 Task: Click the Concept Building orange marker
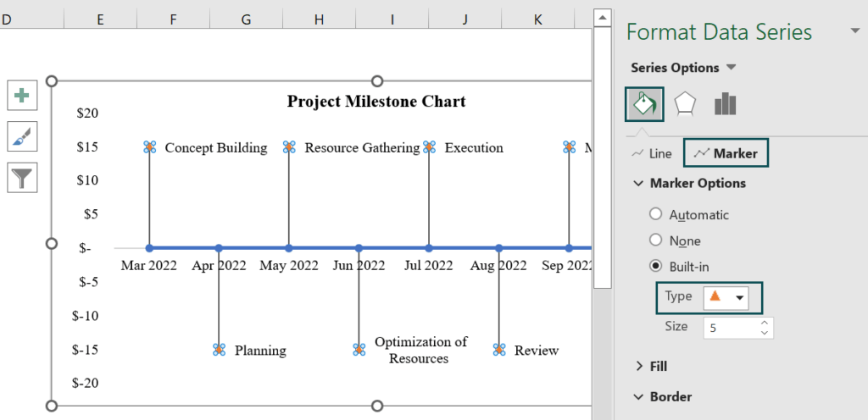pyautogui.click(x=149, y=147)
